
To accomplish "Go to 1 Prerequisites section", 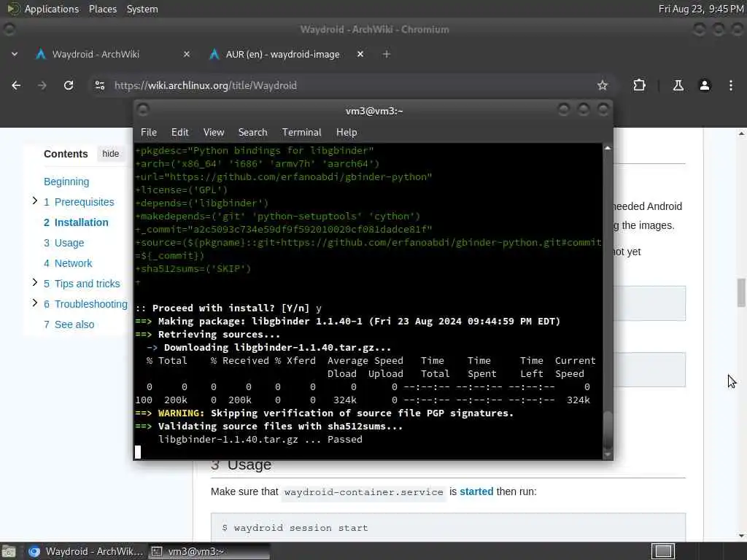I will pos(79,202).
